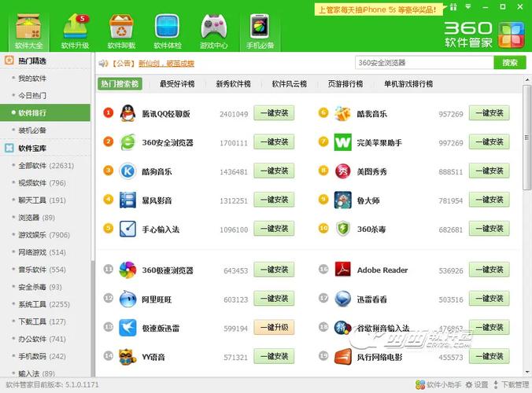
Task: Collapse the 热门精选 sidebar section
Action: (8, 61)
